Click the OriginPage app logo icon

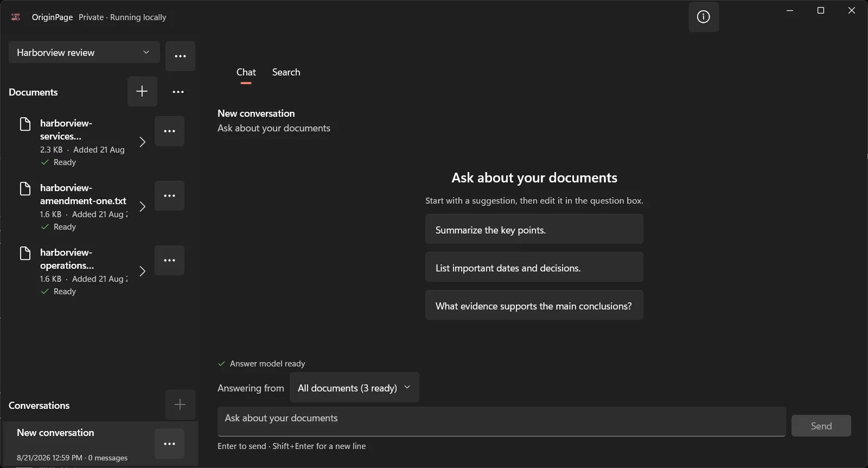coord(16,17)
